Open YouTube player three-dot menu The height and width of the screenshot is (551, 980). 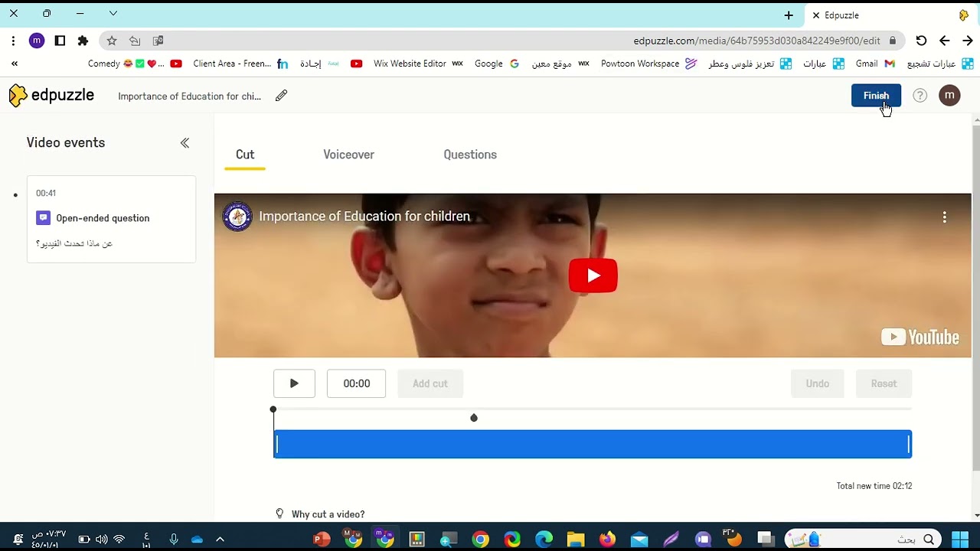[945, 217]
